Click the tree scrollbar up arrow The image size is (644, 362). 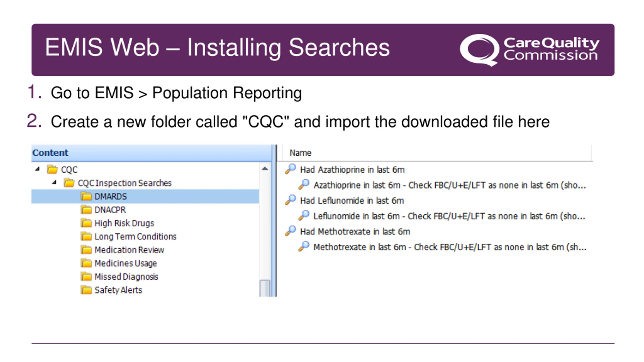(265, 169)
